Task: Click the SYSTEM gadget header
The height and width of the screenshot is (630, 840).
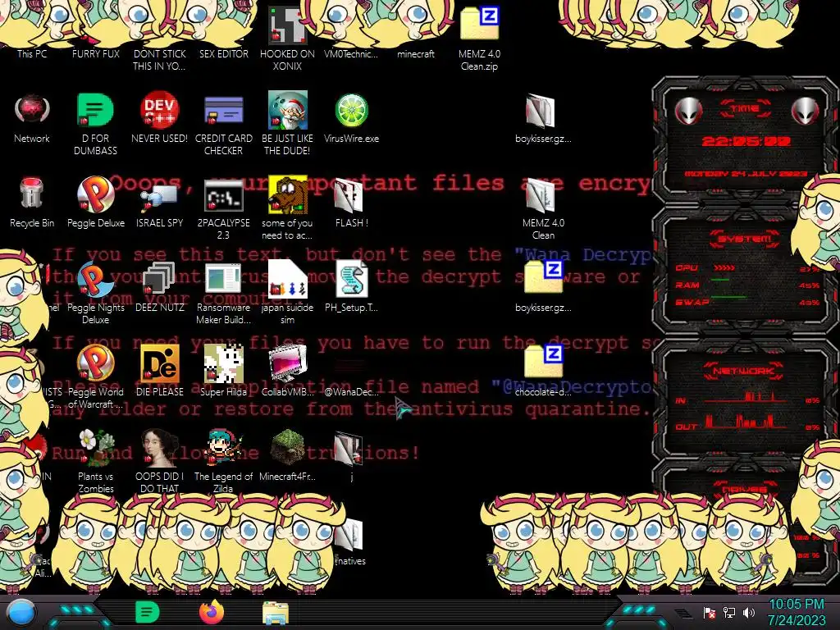Action: [745, 239]
